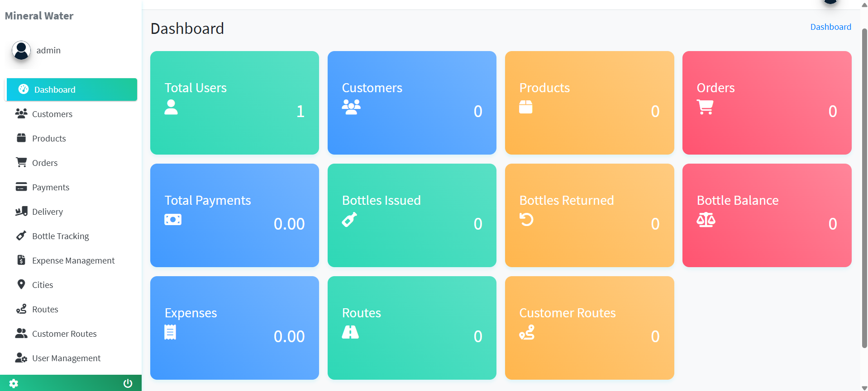Click the bottle icon on Bottles Issued card
Screen dimensions: 868x391
click(349, 220)
